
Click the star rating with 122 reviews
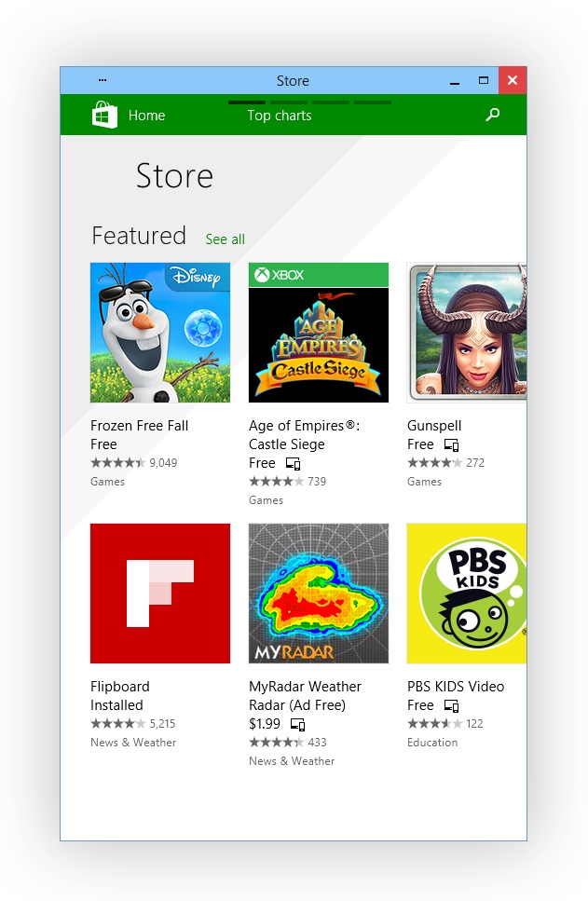[434, 723]
